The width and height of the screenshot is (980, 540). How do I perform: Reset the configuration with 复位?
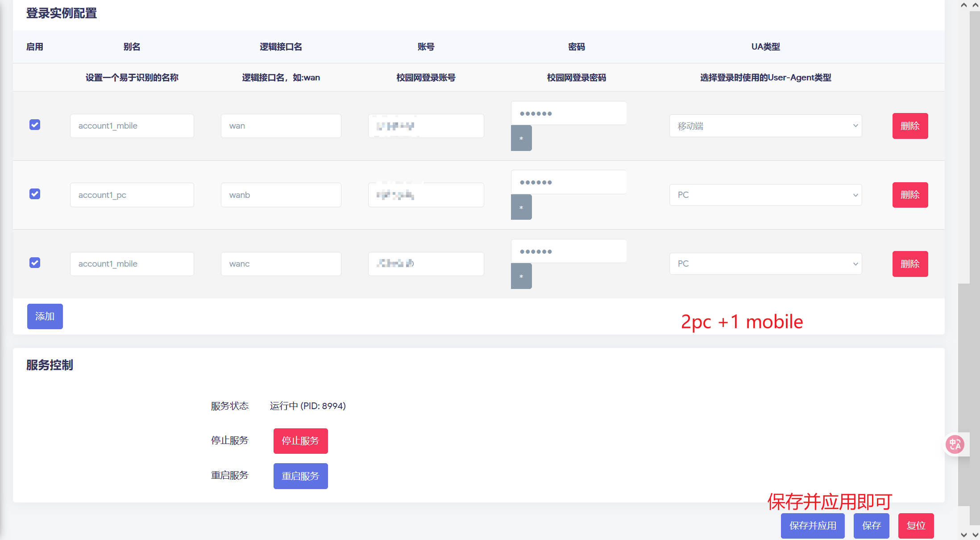point(916,526)
